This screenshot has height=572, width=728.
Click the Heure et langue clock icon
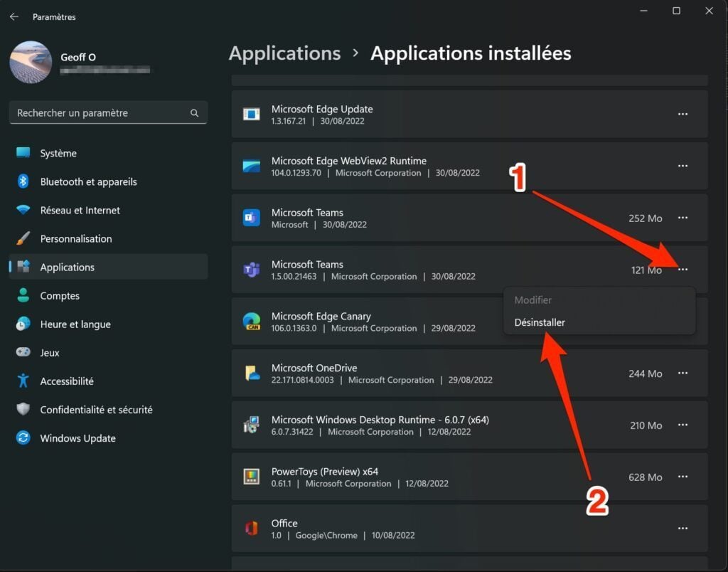[23, 324]
